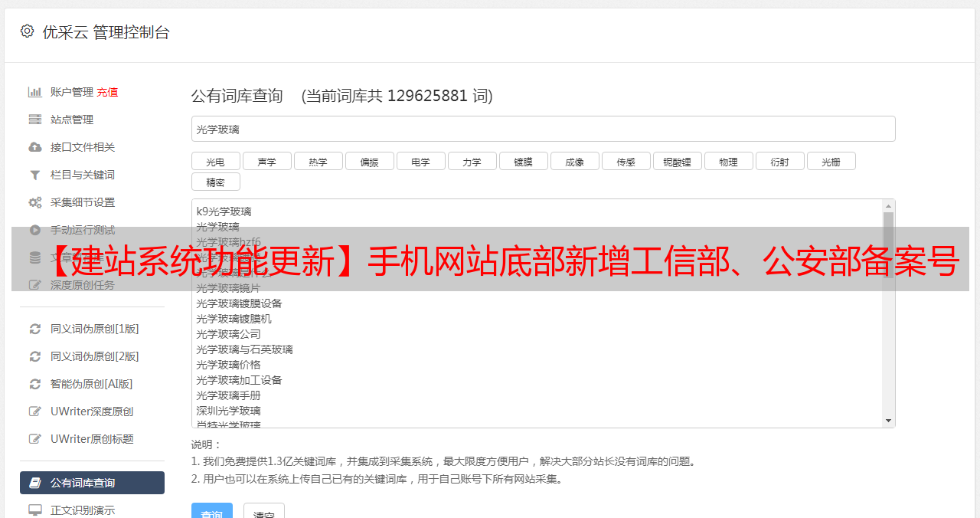
Task: Select the 偏振 tag button
Action: coord(370,161)
